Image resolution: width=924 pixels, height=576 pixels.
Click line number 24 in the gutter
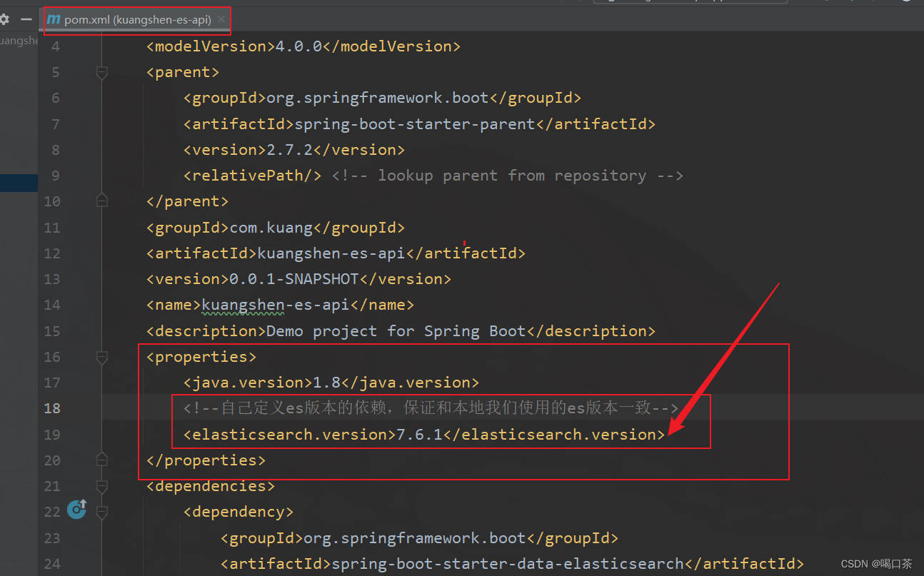point(52,564)
